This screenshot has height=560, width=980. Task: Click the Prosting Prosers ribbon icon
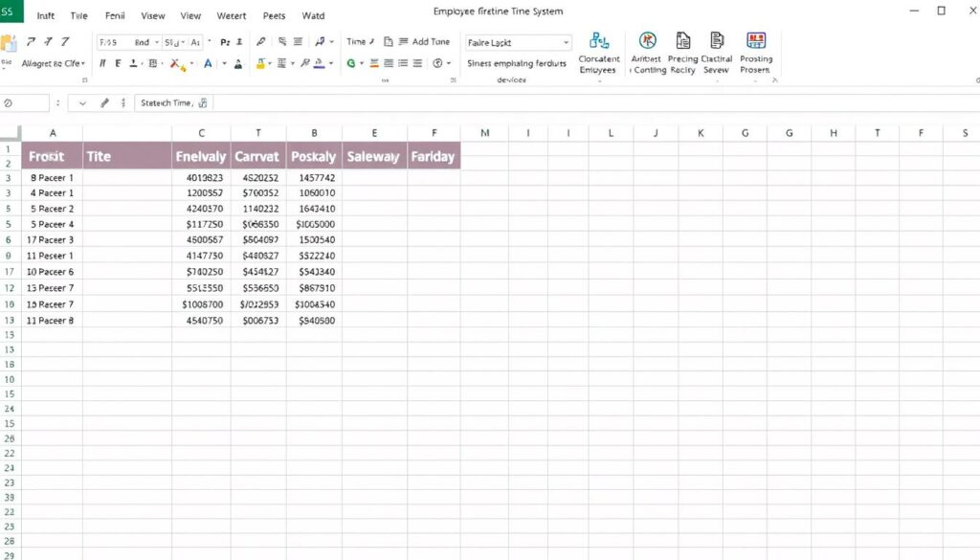point(756,41)
